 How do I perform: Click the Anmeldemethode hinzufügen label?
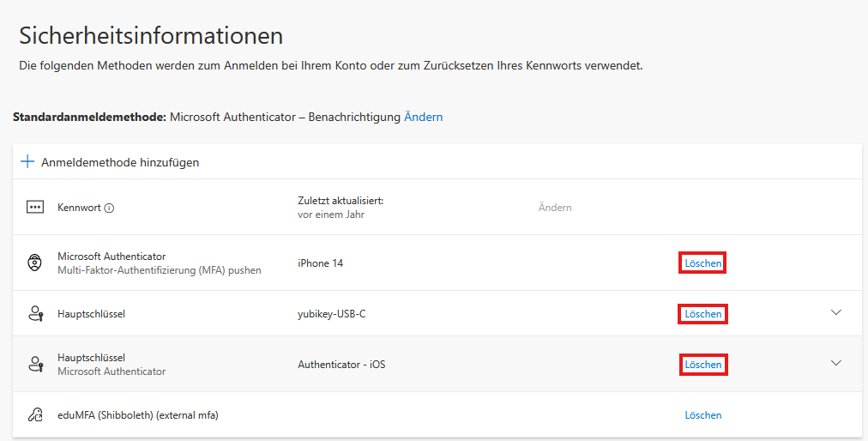(120, 162)
